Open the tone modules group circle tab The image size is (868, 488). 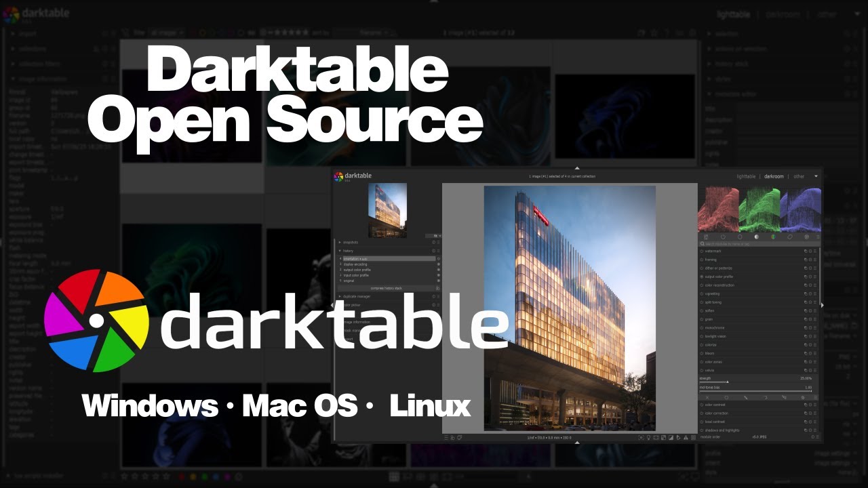pos(757,237)
